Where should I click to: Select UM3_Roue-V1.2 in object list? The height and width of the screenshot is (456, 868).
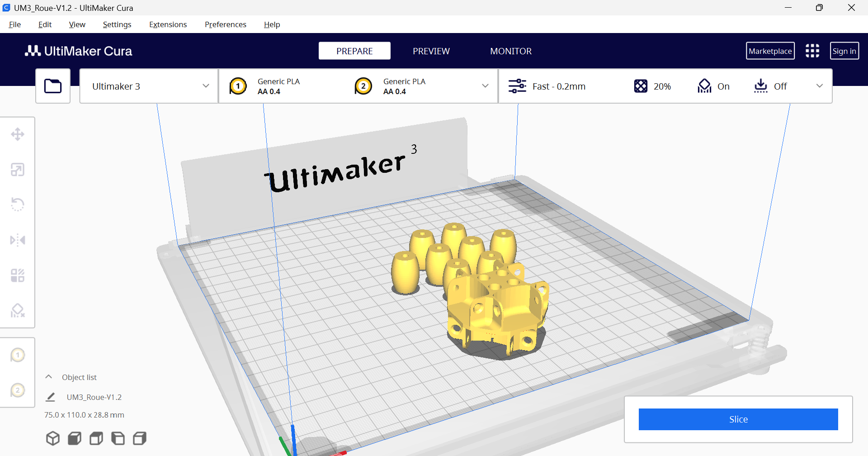(94, 397)
